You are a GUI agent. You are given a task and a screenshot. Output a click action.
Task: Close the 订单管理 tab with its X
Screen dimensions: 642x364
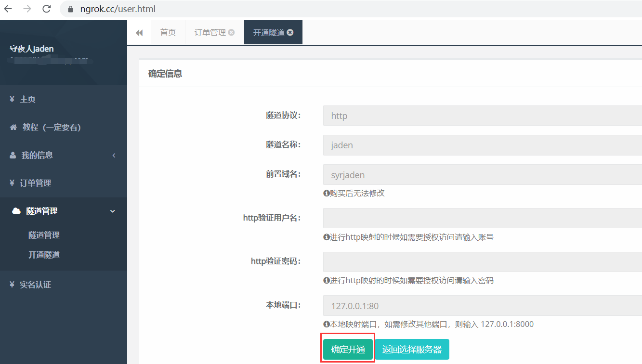(231, 32)
